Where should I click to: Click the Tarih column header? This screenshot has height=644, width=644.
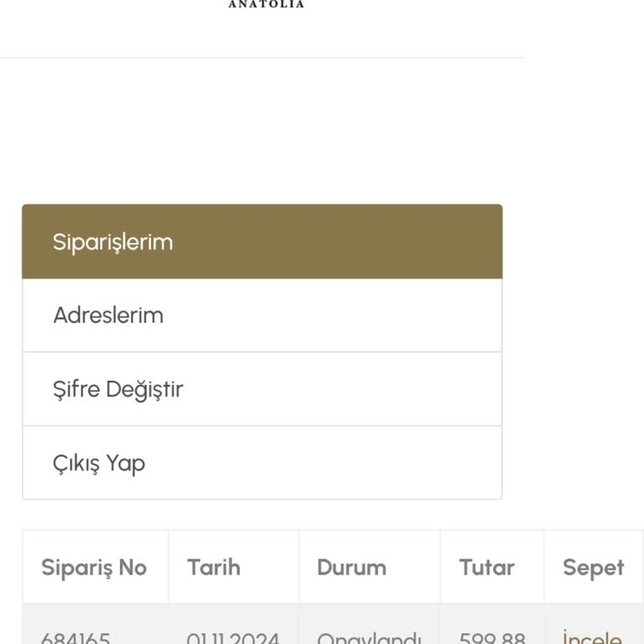coord(214,568)
